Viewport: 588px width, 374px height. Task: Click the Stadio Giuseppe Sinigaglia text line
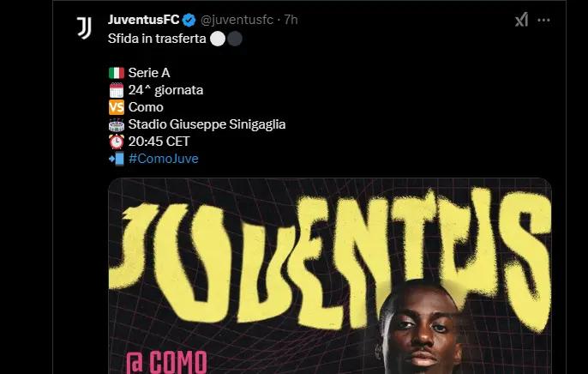pos(207,124)
